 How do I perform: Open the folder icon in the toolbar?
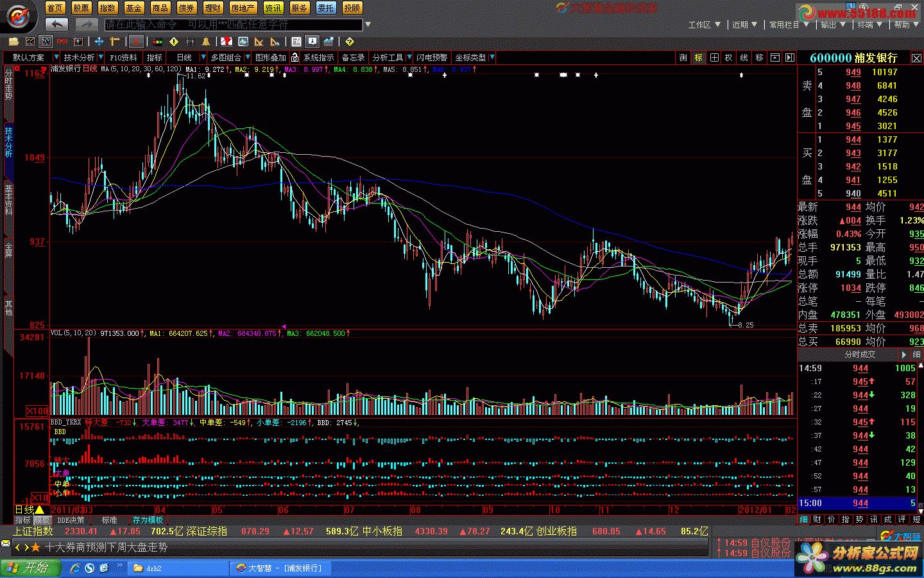coord(13,42)
